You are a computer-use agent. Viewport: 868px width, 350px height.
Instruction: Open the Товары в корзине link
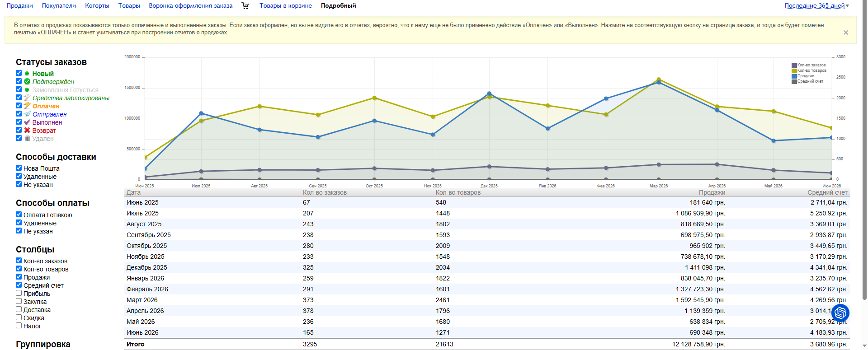pos(286,6)
